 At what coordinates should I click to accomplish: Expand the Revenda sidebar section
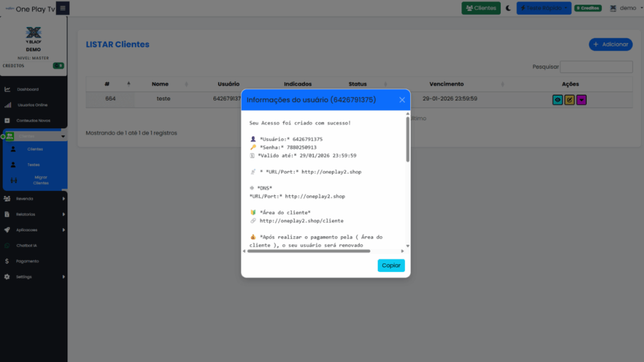[34, 199]
